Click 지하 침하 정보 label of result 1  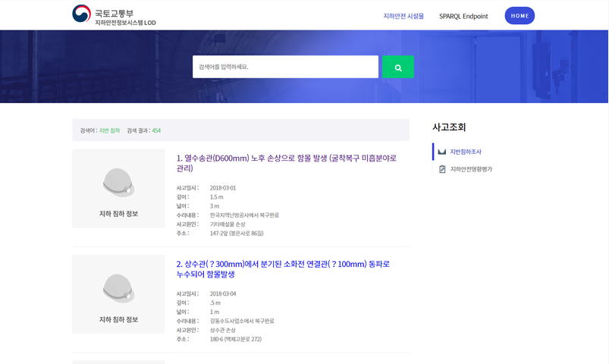118,214
